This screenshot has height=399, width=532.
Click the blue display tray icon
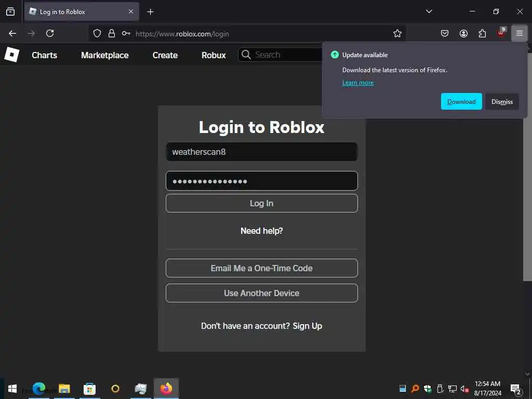[403, 389]
